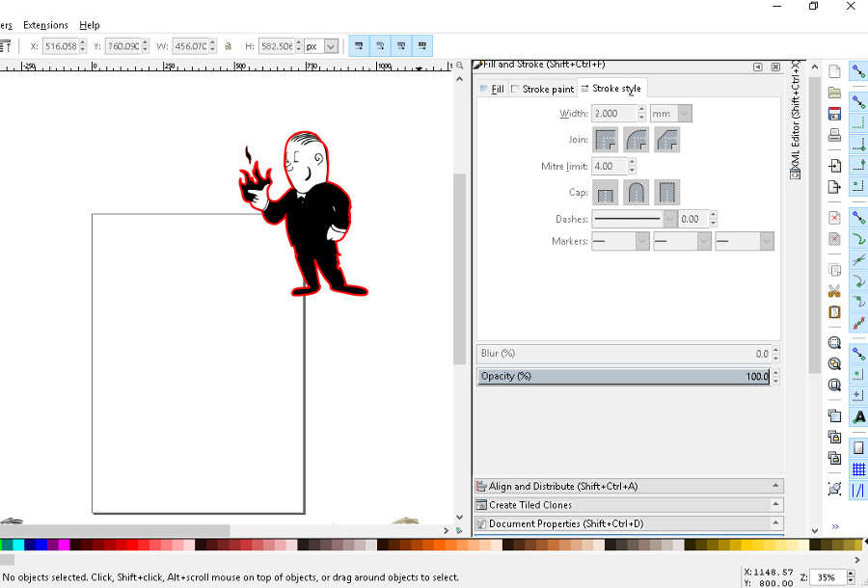Toggle snapping text anchors and baselines
Viewport: 868px width, 588px height.
(858, 417)
